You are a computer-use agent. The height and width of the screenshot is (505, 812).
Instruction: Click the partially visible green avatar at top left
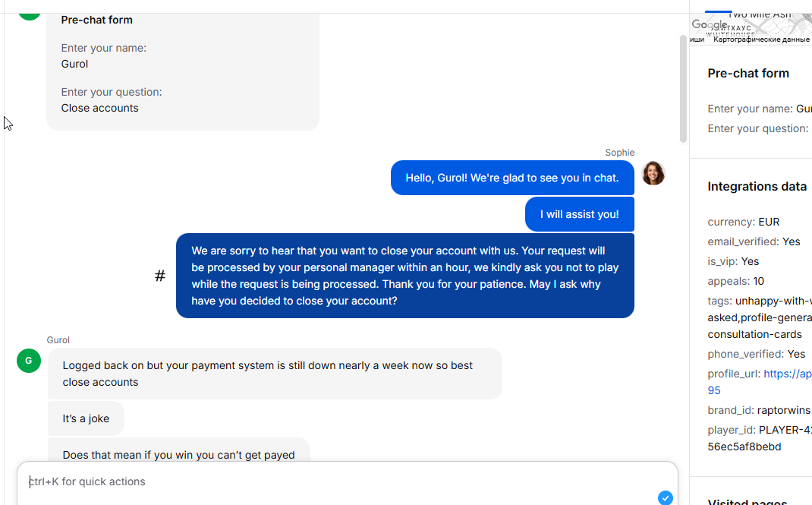coord(30,17)
